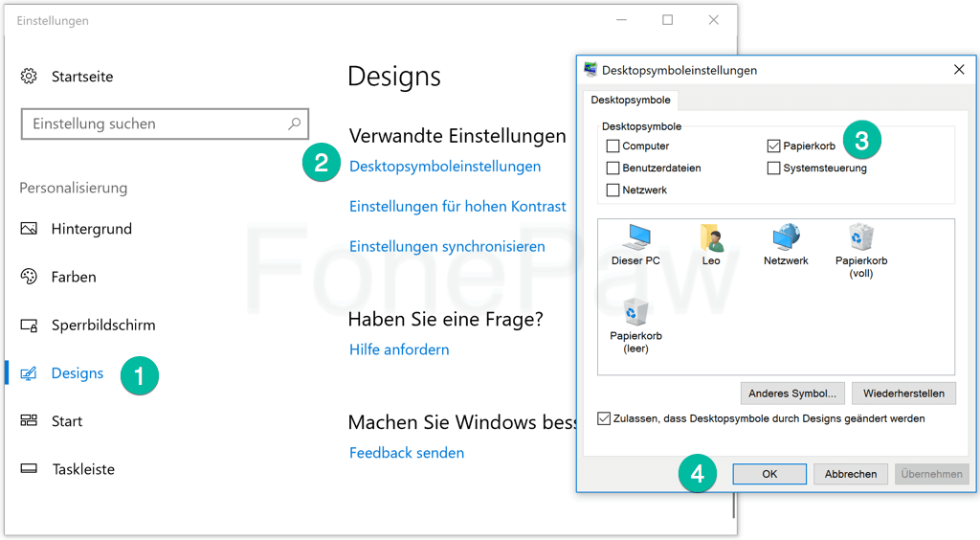
Task: Open the Desktopsymboleinstellungen link
Action: coord(445,167)
